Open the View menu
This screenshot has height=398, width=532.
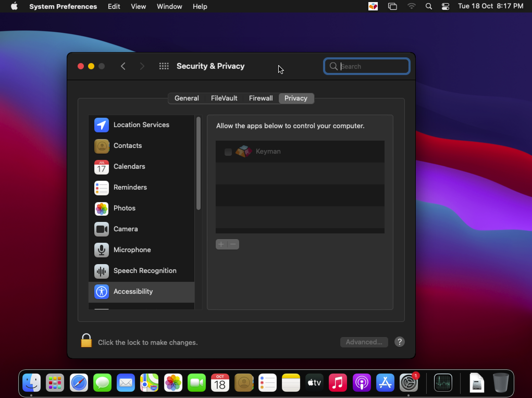pos(138,6)
